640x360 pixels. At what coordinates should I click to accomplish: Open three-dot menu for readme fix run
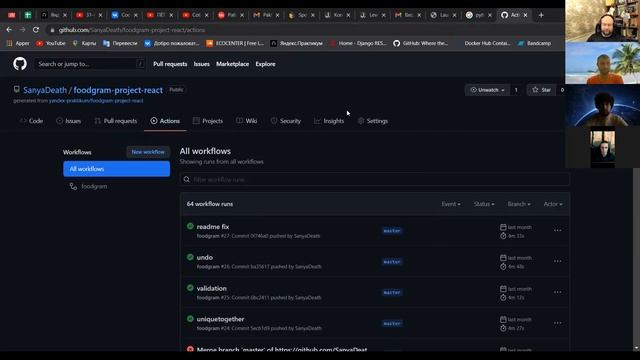click(x=558, y=231)
